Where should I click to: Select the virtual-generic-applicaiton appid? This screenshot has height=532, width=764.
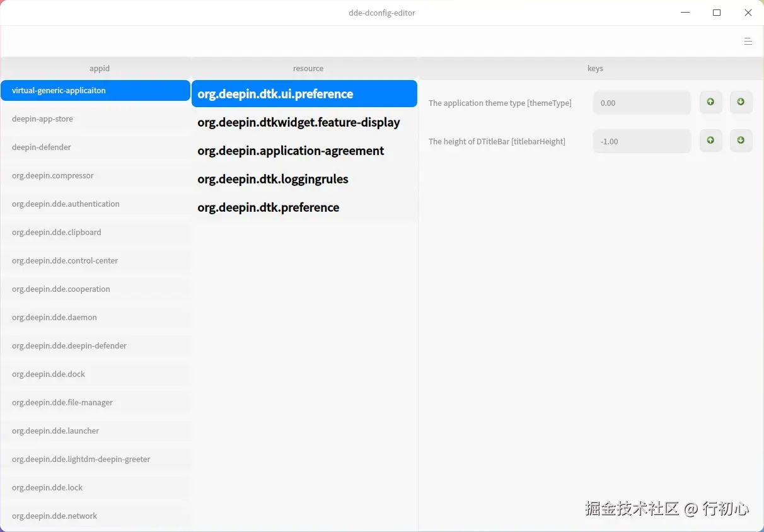95,90
